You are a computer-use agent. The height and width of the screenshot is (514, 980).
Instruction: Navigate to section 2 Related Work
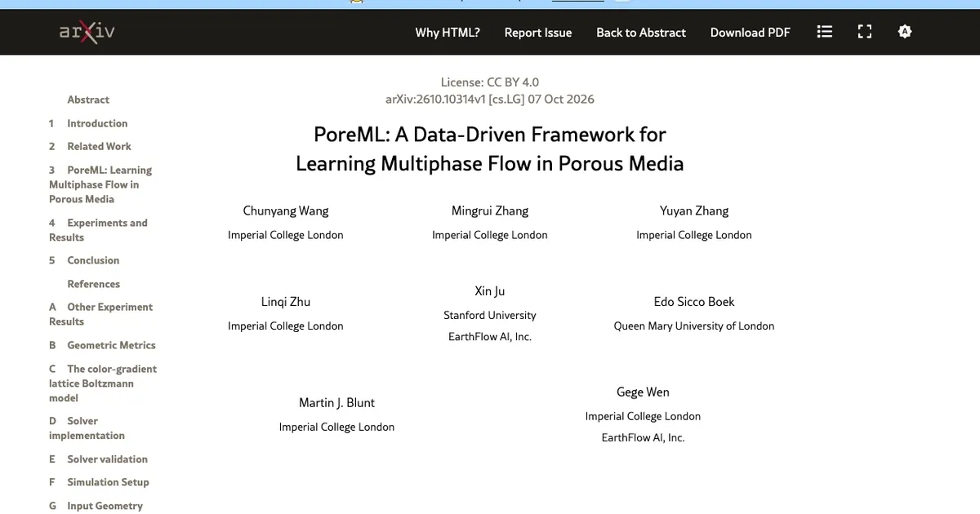(90, 146)
